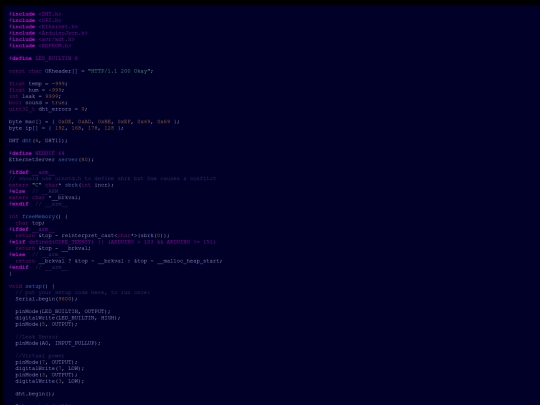Click the 'float temp = -999;' line

(x=38, y=84)
